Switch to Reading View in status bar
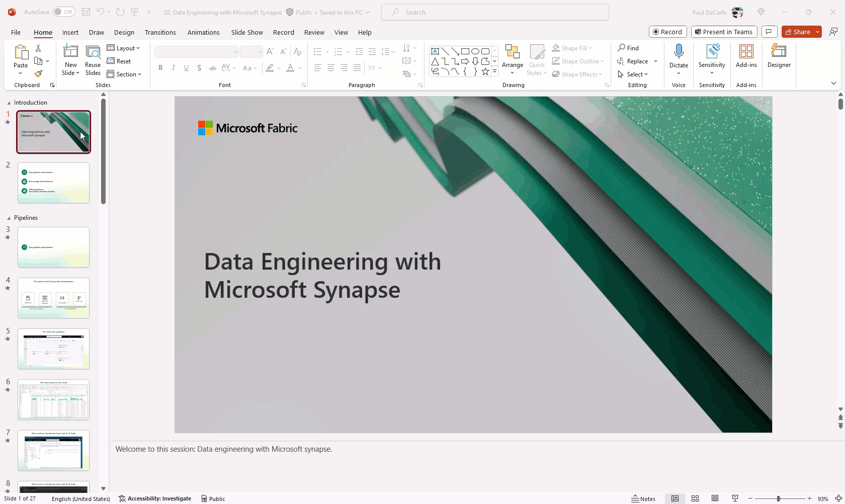845x504 pixels. pos(715,498)
